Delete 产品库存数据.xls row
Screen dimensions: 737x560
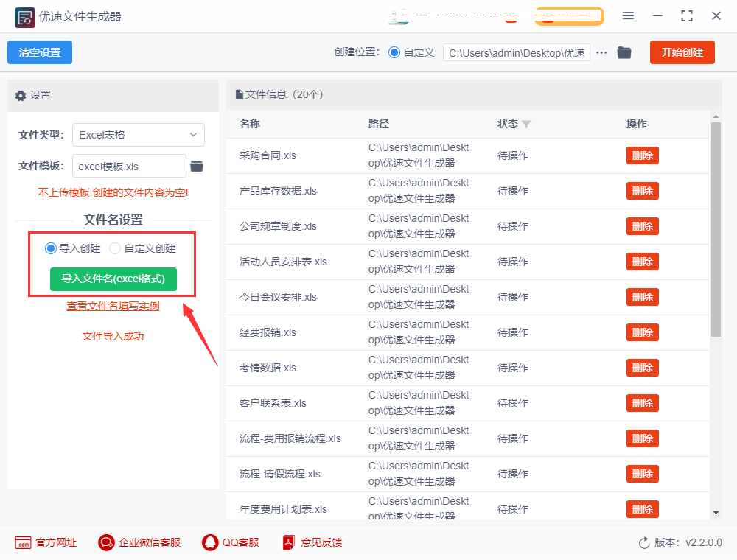642,191
